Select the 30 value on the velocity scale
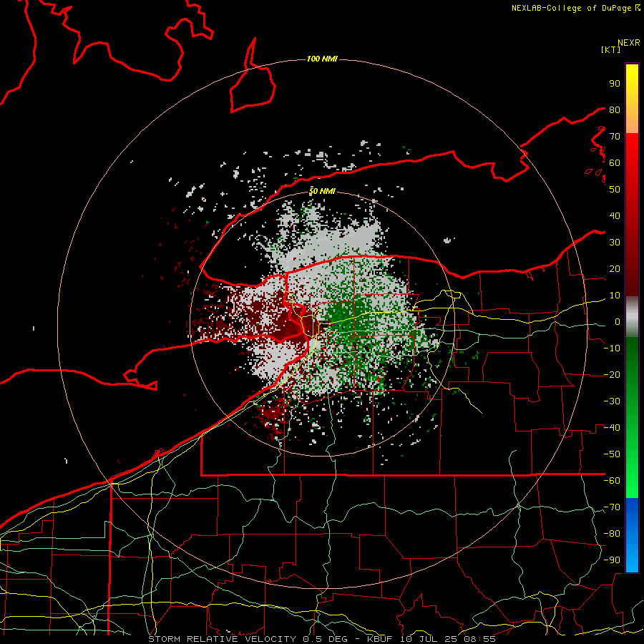 [615, 243]
